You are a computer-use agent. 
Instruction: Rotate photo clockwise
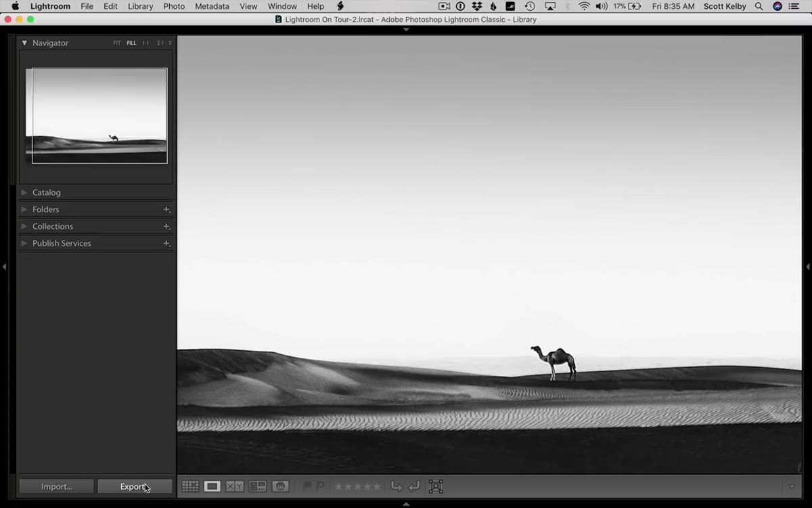pyautogui.click(x=414, y=486)
